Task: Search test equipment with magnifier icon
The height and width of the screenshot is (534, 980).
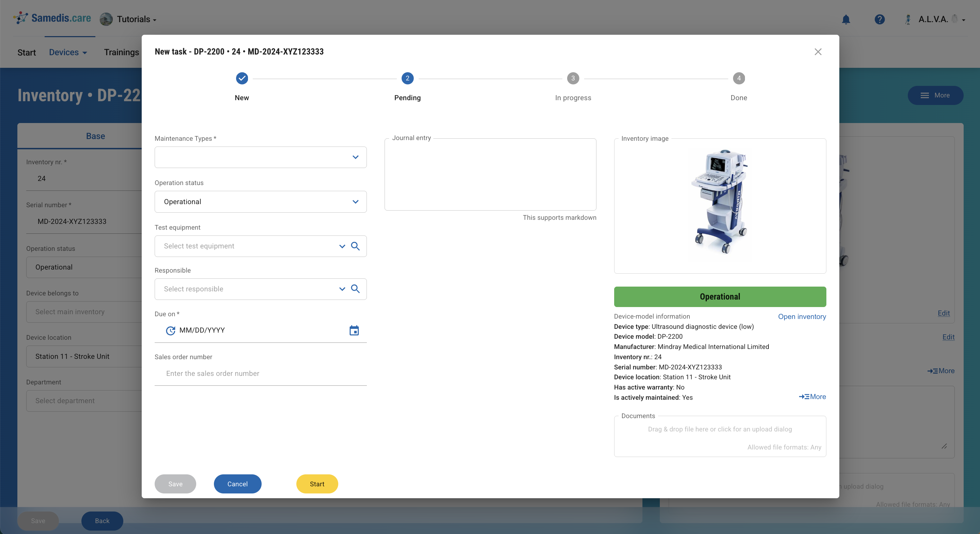Action: point(355,246)
